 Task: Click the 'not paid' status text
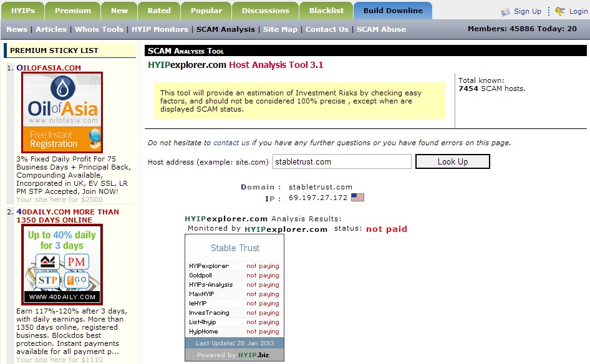(x=387, y=229)
